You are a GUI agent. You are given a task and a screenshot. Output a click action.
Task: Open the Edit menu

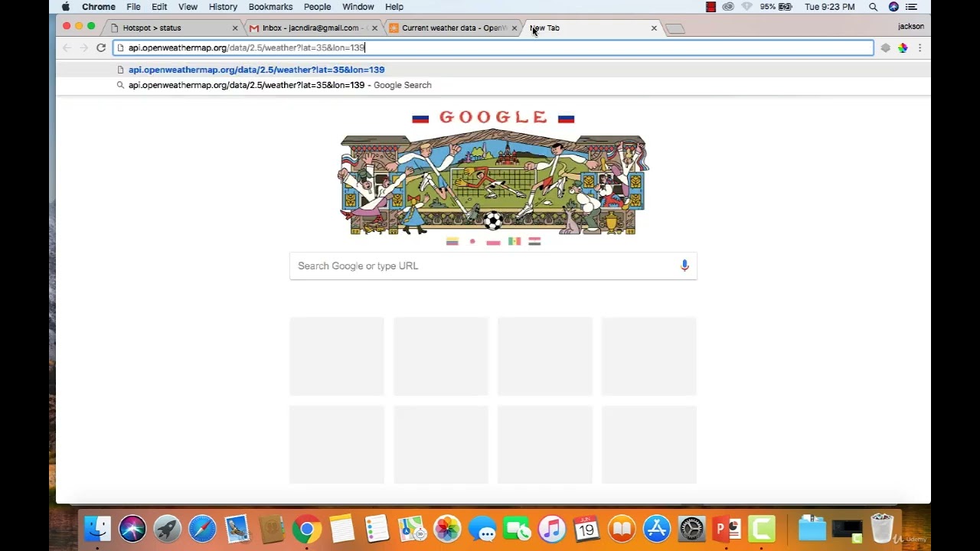click(159, 7)
